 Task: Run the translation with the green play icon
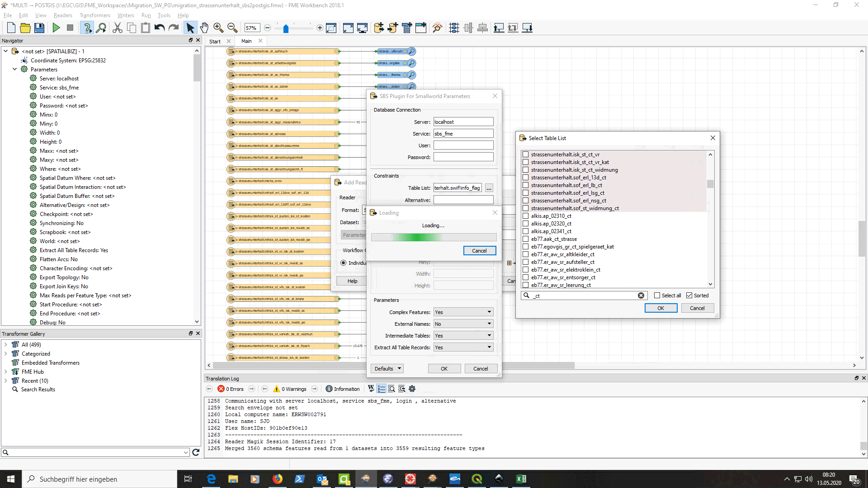(x=56, y=28)
